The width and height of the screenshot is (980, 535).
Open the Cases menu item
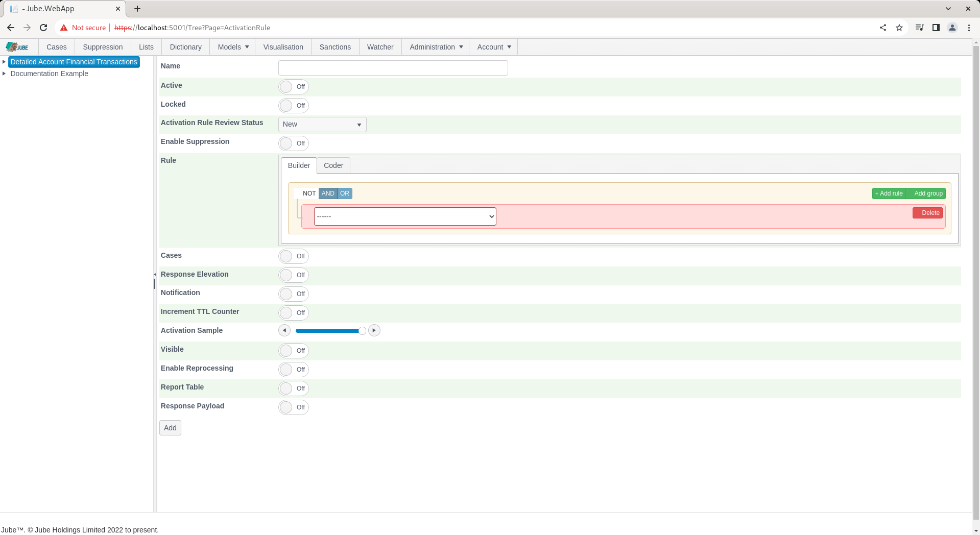(x=57, y=47)
